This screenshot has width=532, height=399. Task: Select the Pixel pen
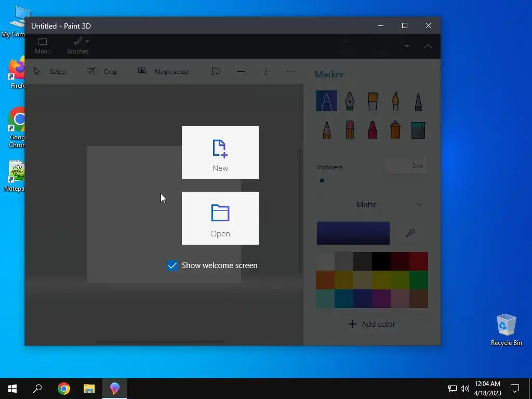click(x=418, y=101)
